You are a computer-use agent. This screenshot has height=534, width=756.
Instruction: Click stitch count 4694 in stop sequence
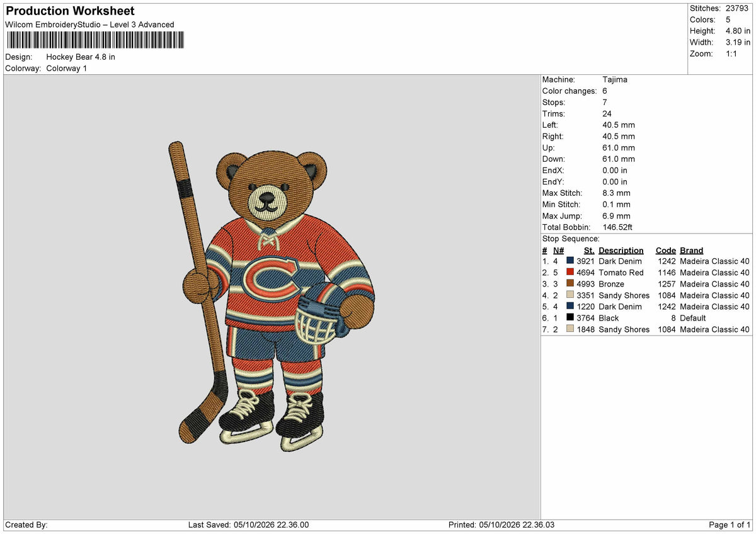coord(585,273)
